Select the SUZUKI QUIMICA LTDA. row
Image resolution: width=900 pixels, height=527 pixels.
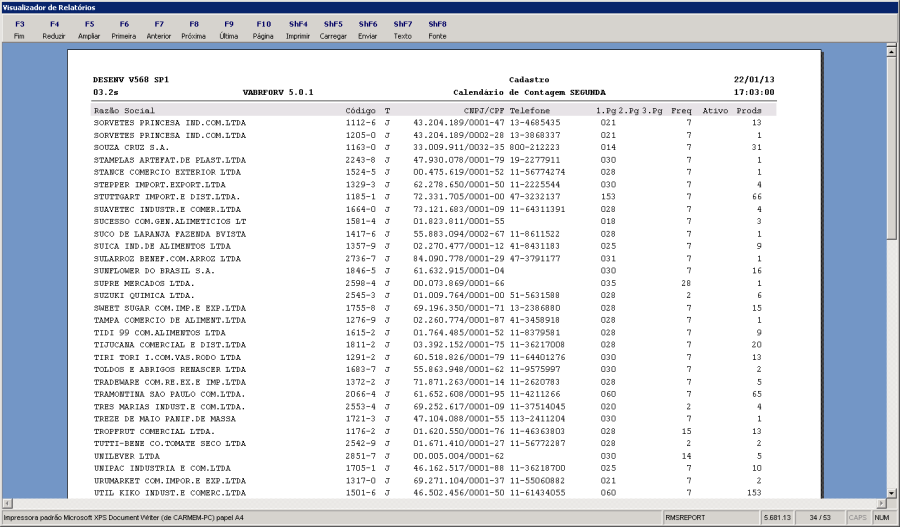click(x=428, y=296)
